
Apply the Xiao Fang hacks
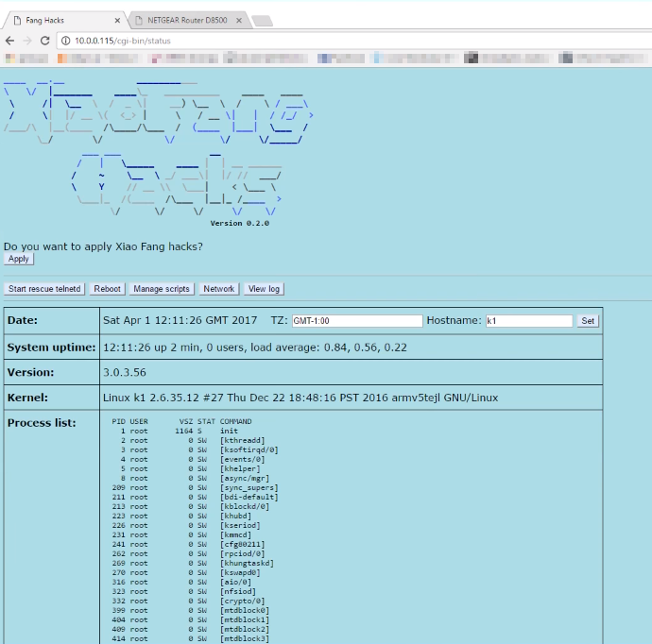[19, 259]
